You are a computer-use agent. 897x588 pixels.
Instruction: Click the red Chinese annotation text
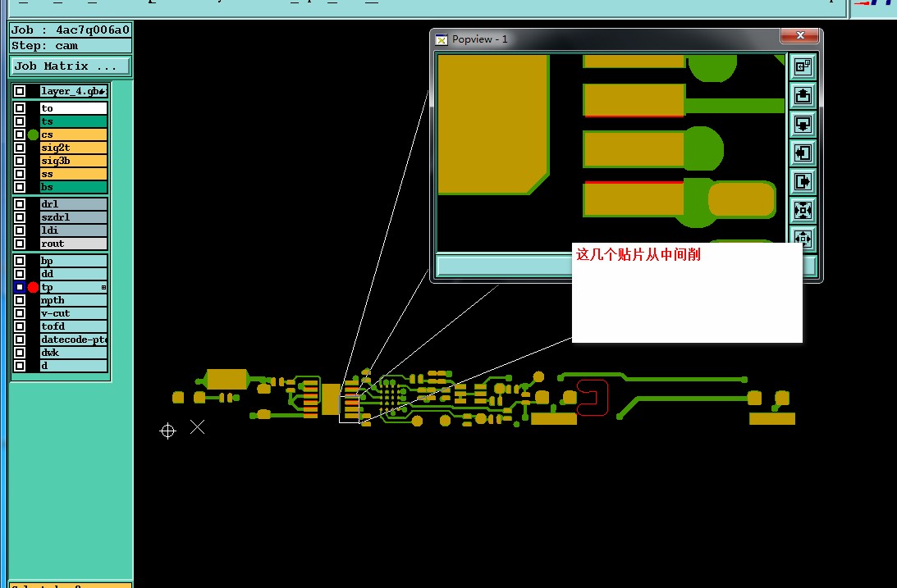coord(638,254)
